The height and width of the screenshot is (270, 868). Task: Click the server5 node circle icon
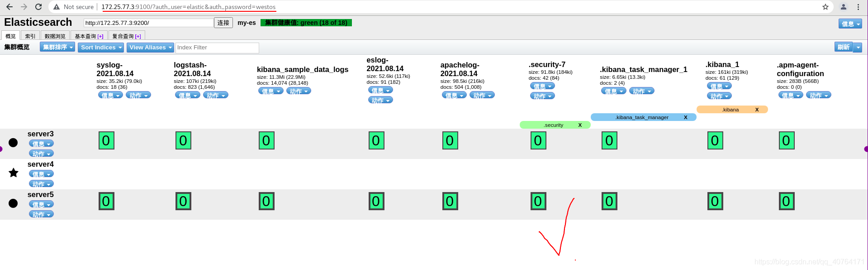[13, 203]
